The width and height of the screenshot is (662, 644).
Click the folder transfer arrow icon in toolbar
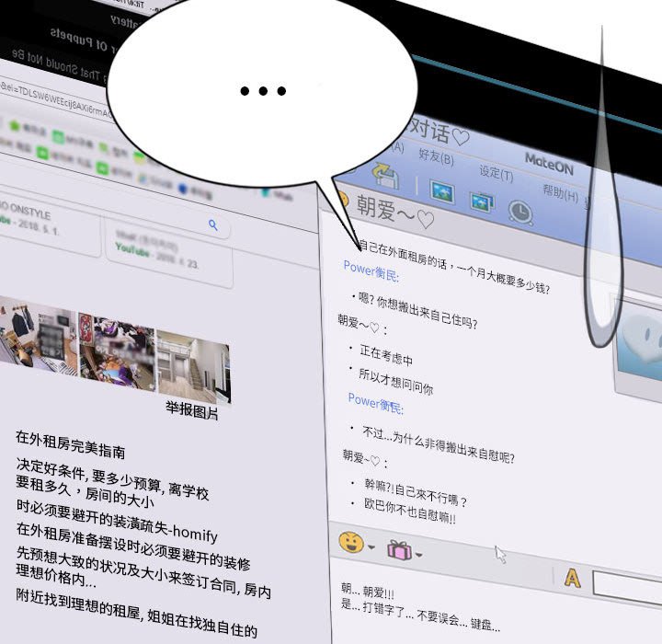(x=385, y=175)
